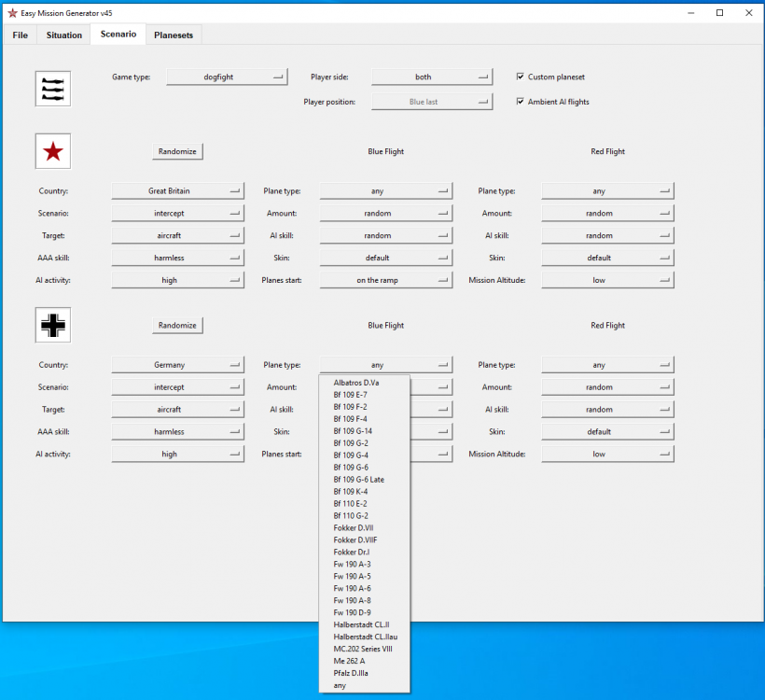The image size is (765, 700).
Task: Select Fw 190 D-9 plane type
Action: [352, 612]
